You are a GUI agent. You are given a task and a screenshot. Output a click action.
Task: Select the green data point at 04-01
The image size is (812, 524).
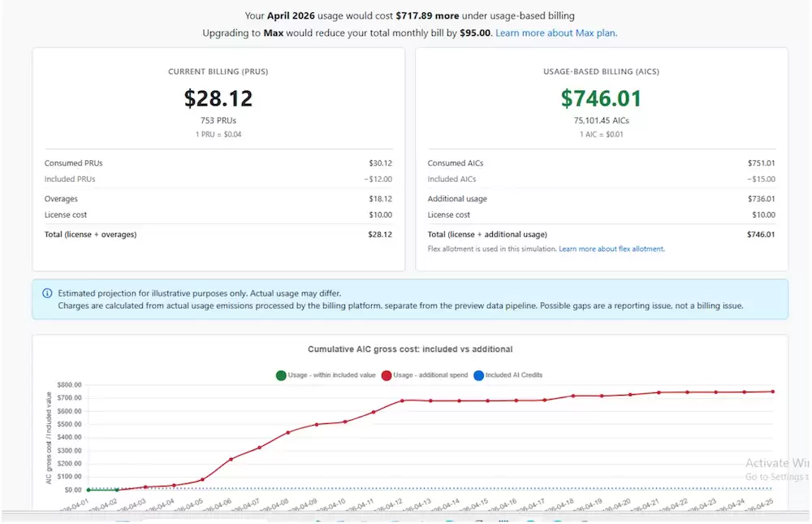pos(89,490)
